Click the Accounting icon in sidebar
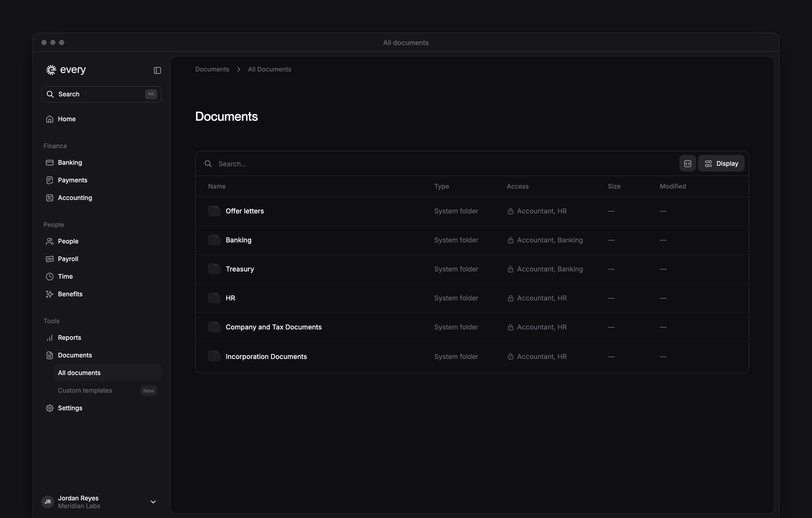Screen dimensions: 812x518 (x=49, y=198)
